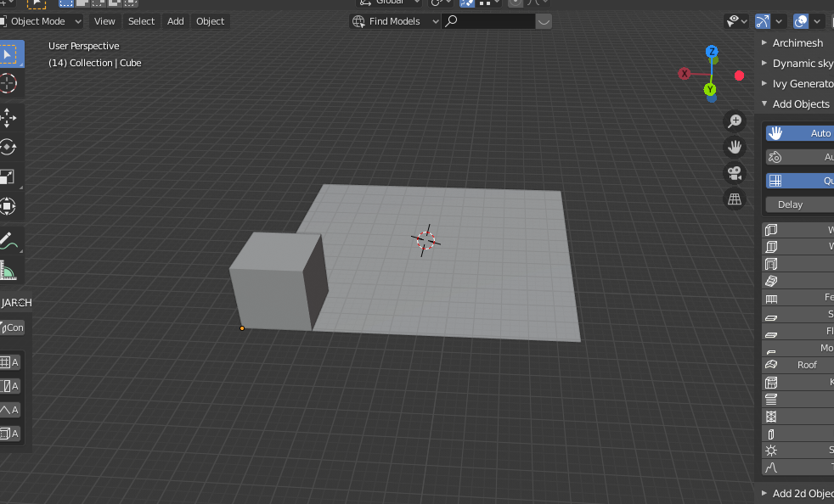Click the X axis gizmo ball
Viewport: 834px width, 504px height.
685,74
